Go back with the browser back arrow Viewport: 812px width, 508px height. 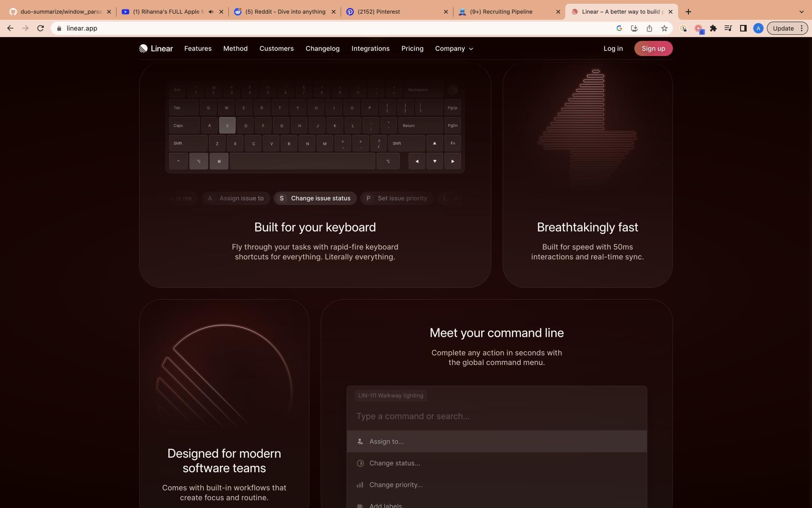pos(10,28)
